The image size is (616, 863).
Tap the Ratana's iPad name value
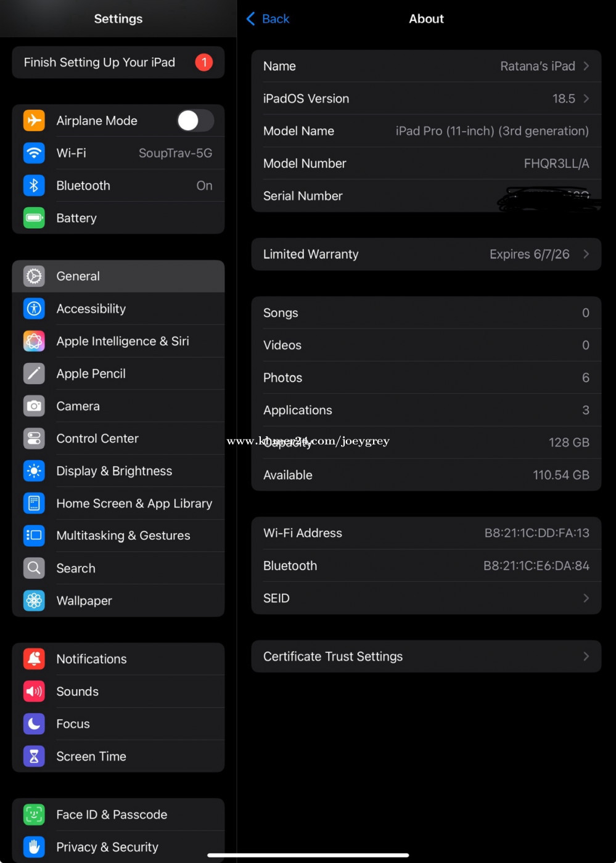tap(538, 66)
